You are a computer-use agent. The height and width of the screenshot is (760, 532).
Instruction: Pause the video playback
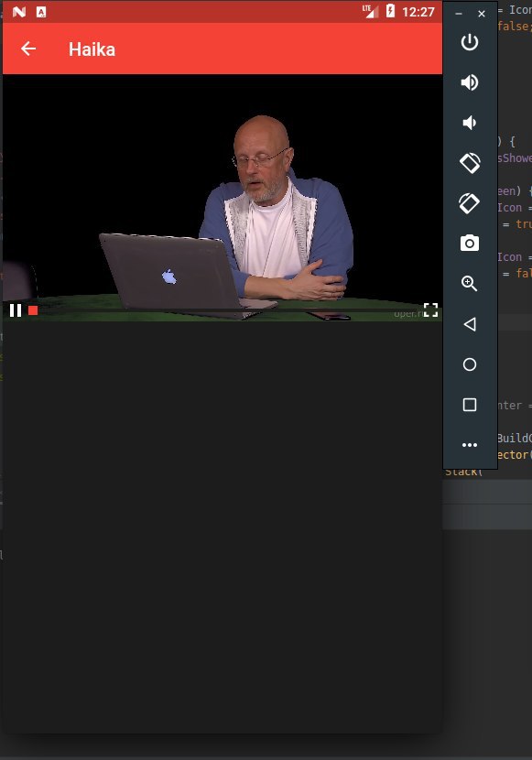click(x=16, y=310)
